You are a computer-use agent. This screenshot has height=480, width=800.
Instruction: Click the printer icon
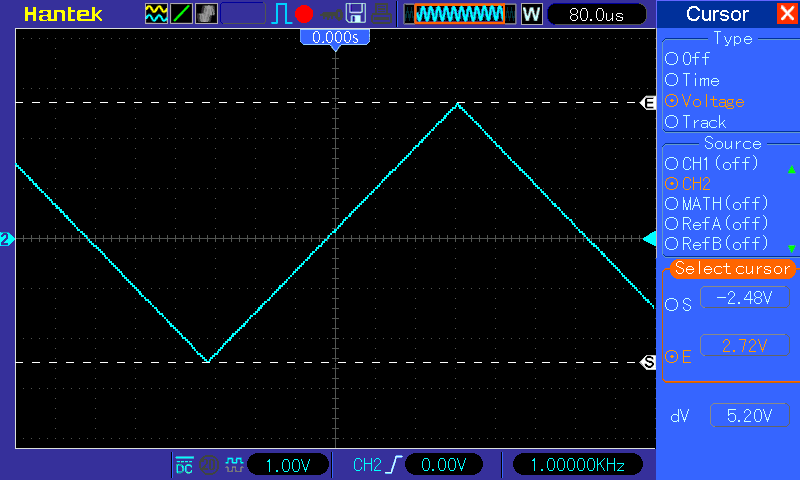tap(381, 14)
